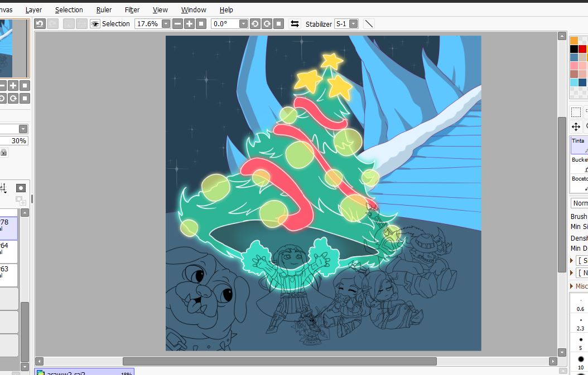The width and height of the screenshot is (588, 375).
Task: Click the canvas horizontal scrollbar thumb
Action: pos(279,361)
